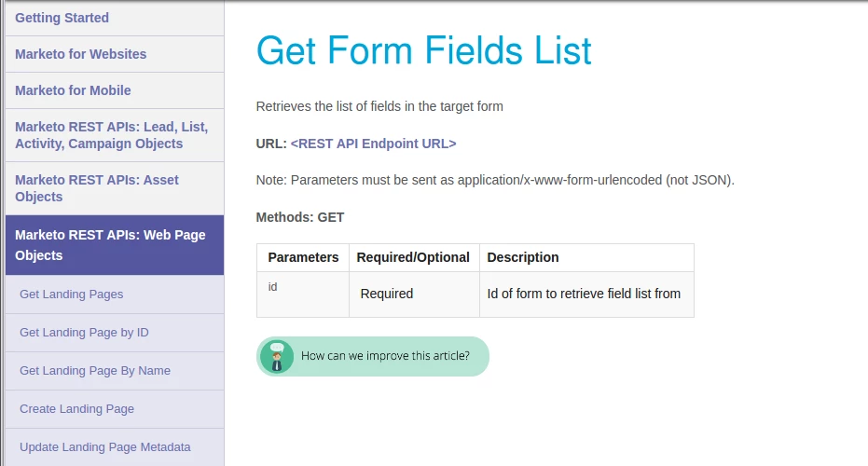Image resolution: width=868 pixels, height=466 pixels.
Task: Click 'Retrieves the list of fields' description
Action: (x=379, y=107)
